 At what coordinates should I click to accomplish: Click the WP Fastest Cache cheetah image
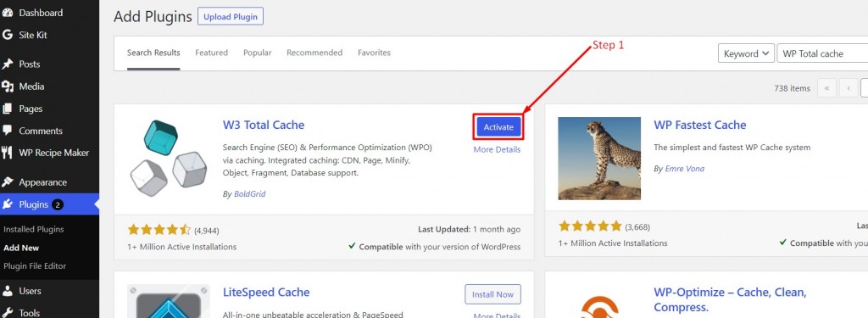pyautogui.click(x=599, y=159)
